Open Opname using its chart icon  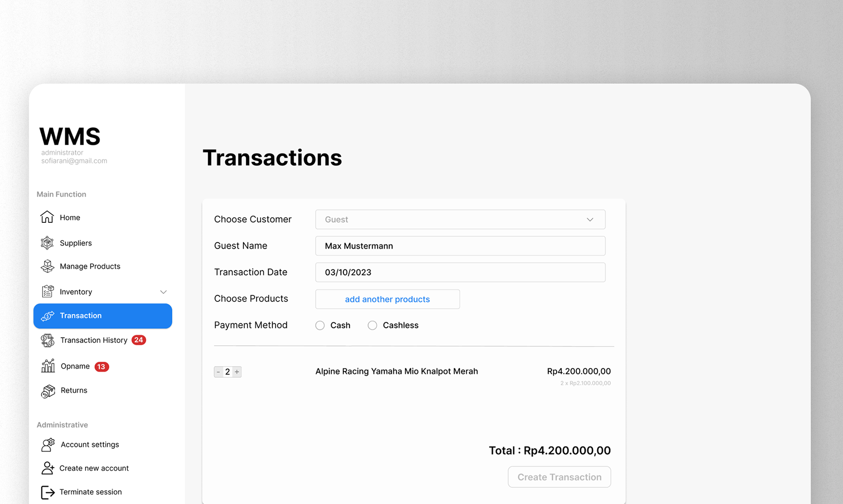pos(48,366)
